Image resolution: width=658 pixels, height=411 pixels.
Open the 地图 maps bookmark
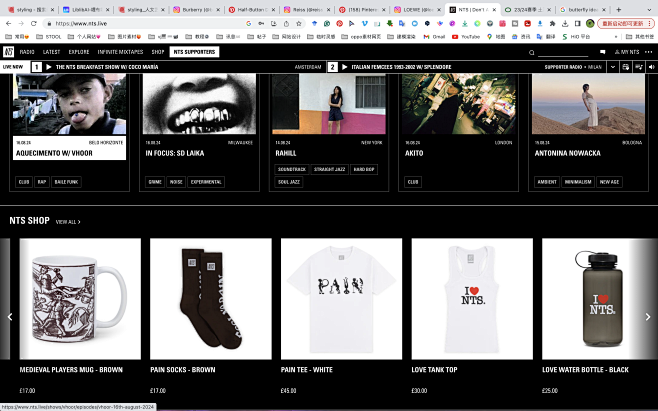tap(496, 37)
